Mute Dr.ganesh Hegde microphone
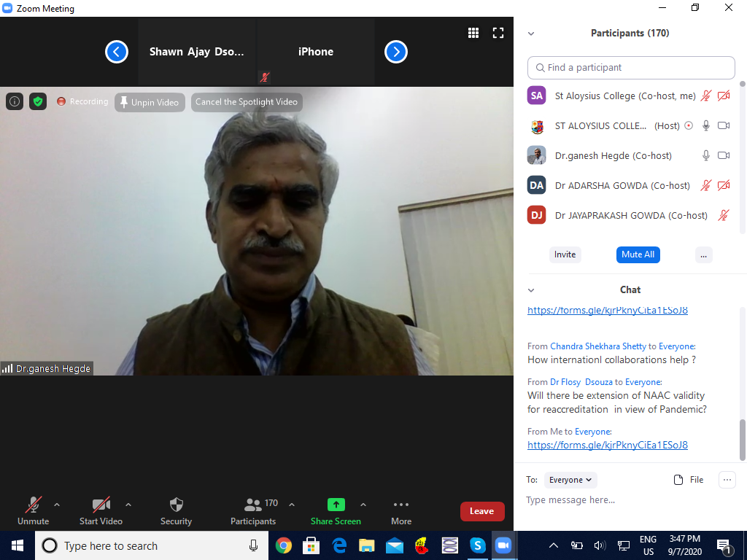 (706, 156)
